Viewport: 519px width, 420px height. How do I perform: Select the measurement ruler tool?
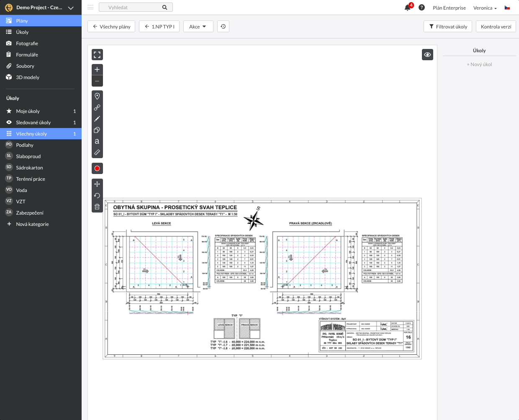pyautogui.click(x=97, y=152)
